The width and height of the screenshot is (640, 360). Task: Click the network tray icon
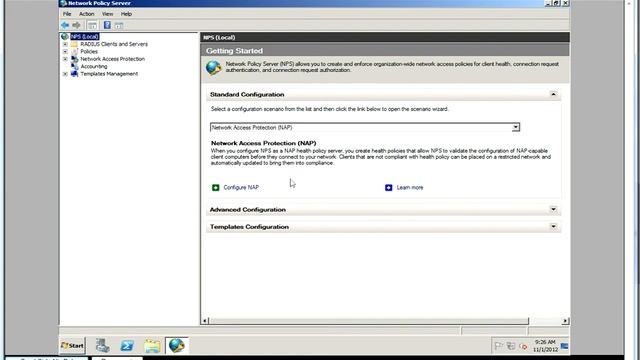click(x=511, y=346)
